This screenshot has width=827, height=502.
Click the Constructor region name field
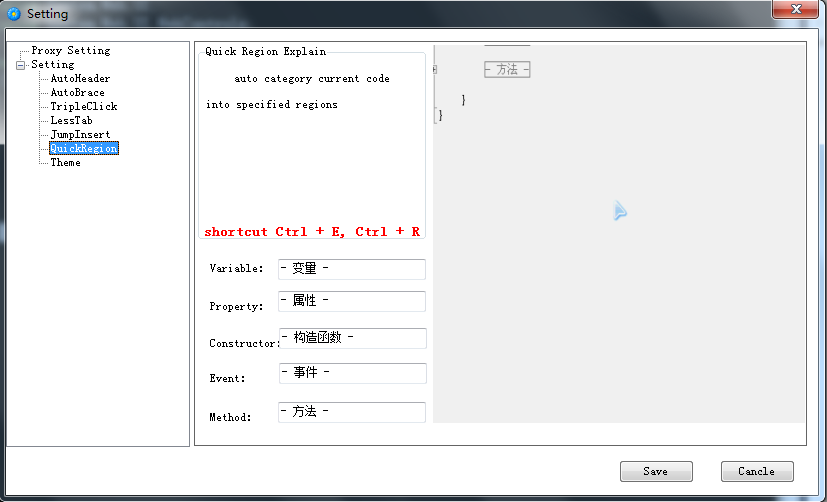pos(352,338)
